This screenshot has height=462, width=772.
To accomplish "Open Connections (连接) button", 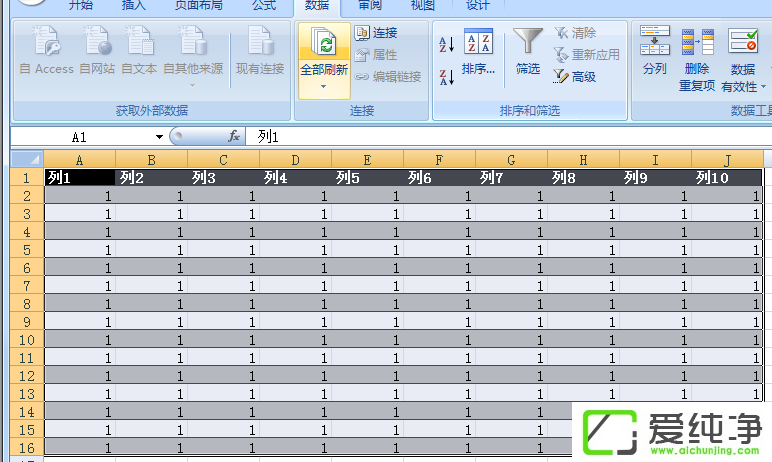I will pos(376,33).
